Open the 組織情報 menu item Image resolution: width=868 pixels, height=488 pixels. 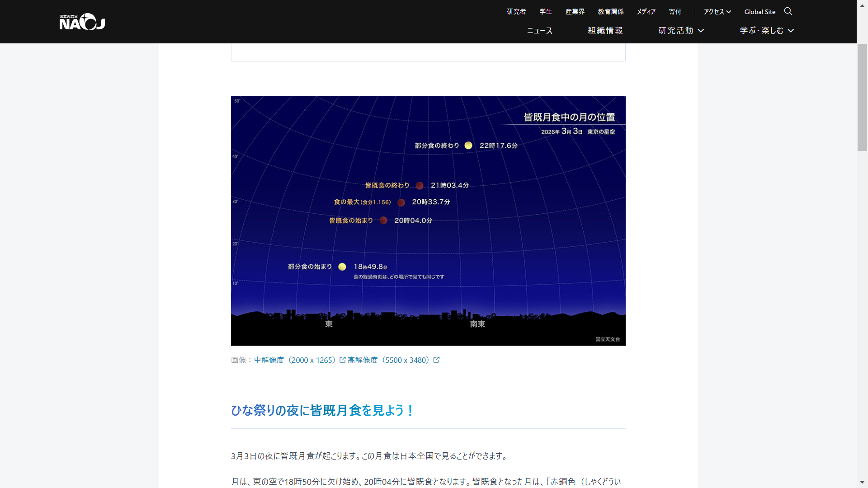click(x=605, y=31)
